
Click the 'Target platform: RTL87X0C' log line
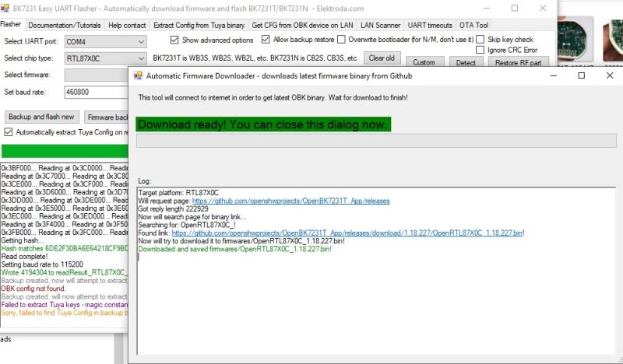point(178,193)
